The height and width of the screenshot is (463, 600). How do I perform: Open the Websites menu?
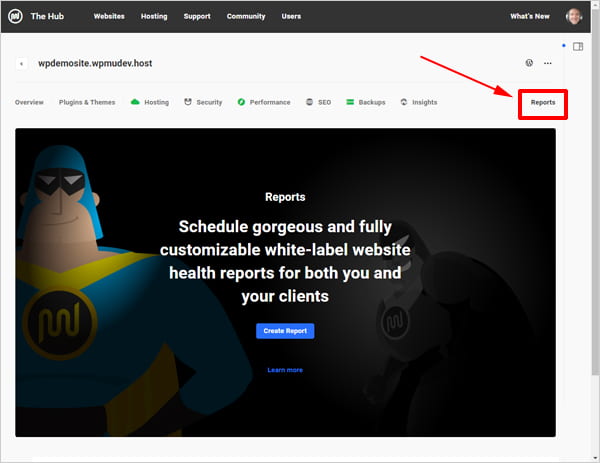pos(109,16)
